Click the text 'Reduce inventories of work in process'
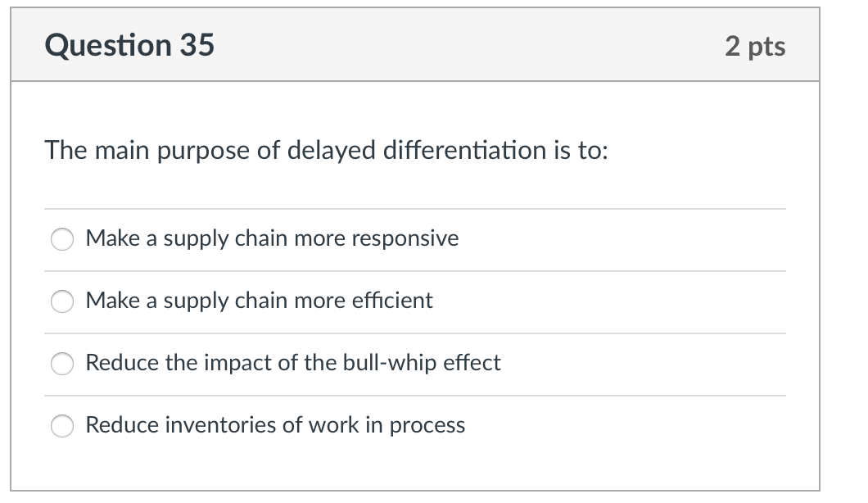Image resolution: width=868 pixels, height=503 pixels. 274,425
